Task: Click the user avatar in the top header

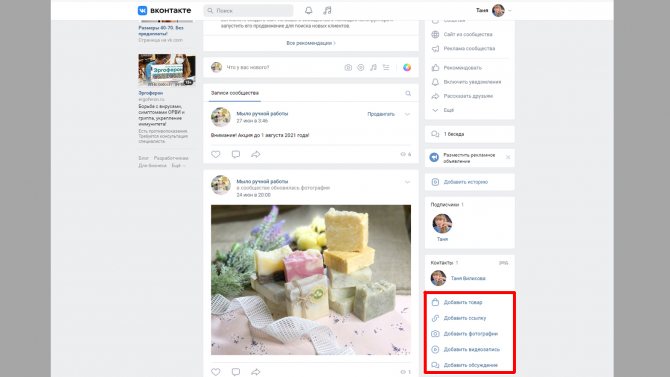Action: coord(498,10)
